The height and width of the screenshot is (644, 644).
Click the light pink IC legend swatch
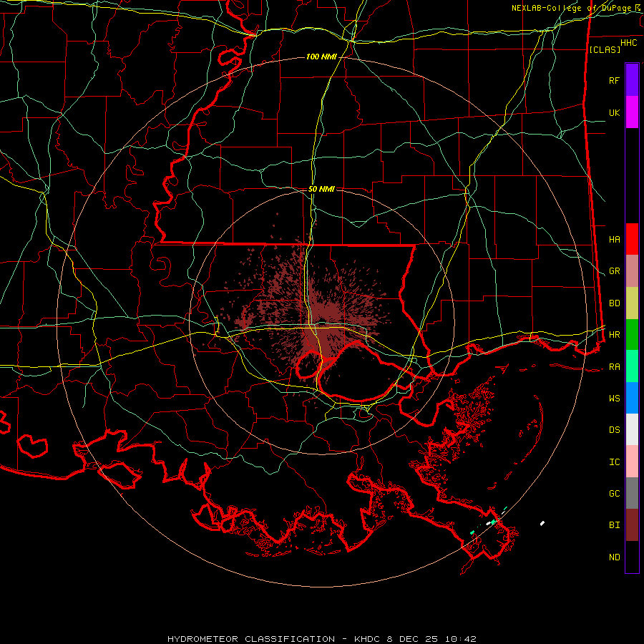(x=632, y=462)
